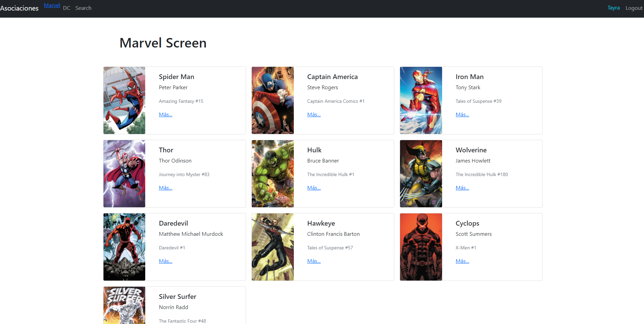Open the Hawkeye comic thumbnail

click(273, 247)
